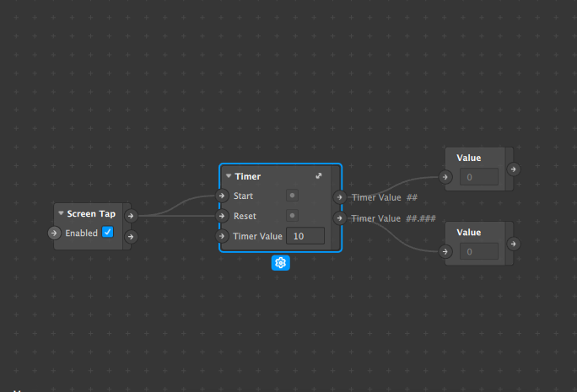Image resolution: width=577 pixels, height=392 pixels.
Task: Click the Reset pulse indicator button
Action: point(292,216)
